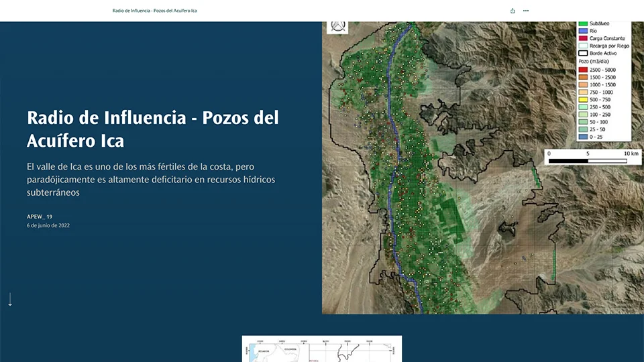Click the large story title heading

[x=153, y=129]
